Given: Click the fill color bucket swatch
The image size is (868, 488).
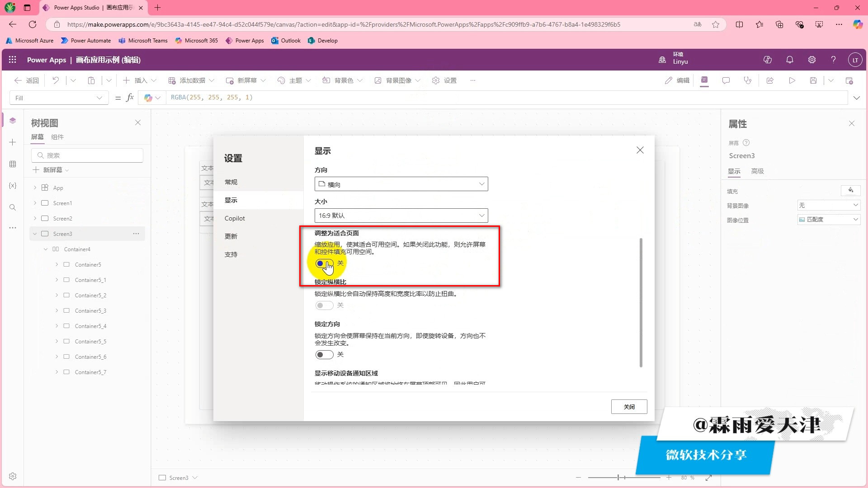Looking at the screenshot, I should click(x=850, y=190).
